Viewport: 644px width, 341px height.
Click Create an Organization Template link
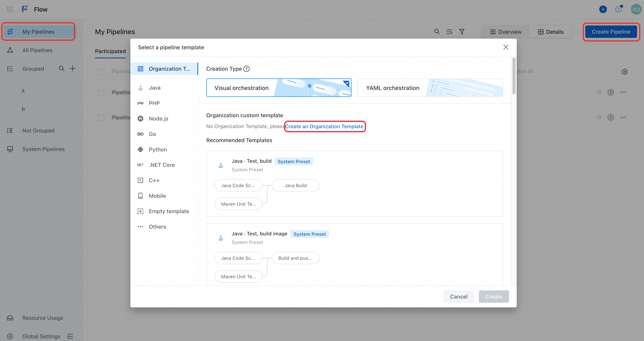(324, 126)
